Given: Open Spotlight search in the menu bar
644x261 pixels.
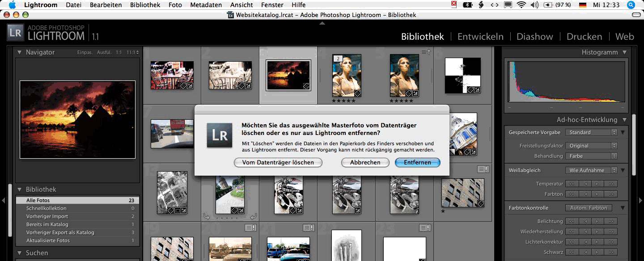Looking at the screenshot, I should 631,5.
